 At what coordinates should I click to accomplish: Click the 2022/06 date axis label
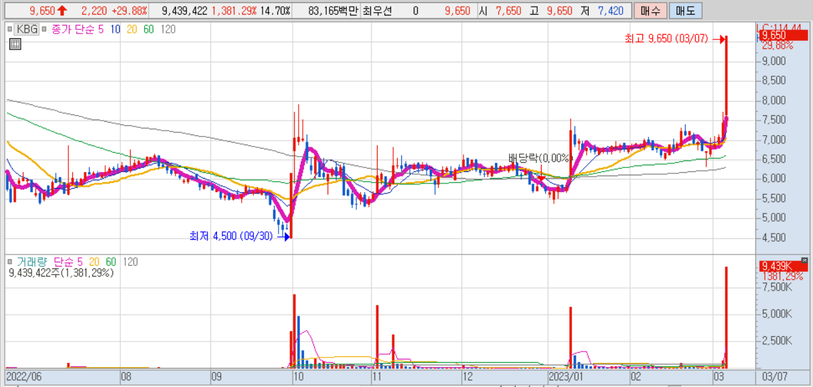pos(24,376)
